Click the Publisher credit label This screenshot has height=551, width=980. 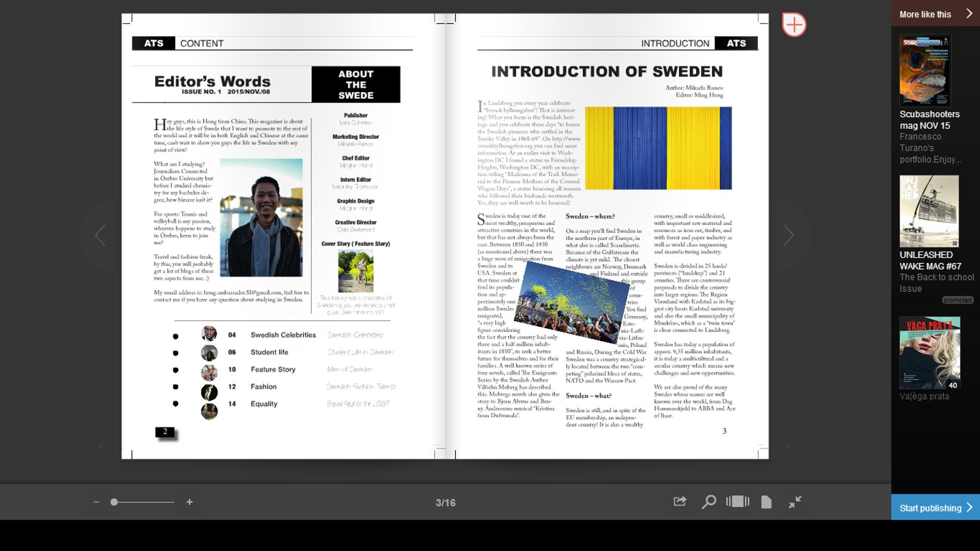click(356, 115)
